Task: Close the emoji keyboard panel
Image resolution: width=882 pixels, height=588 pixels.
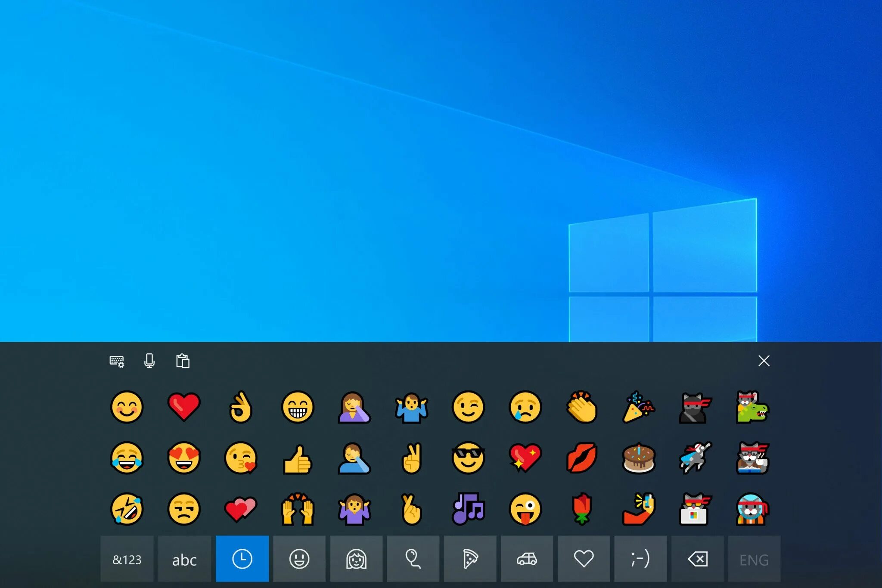Action: (x=764, y=361)
